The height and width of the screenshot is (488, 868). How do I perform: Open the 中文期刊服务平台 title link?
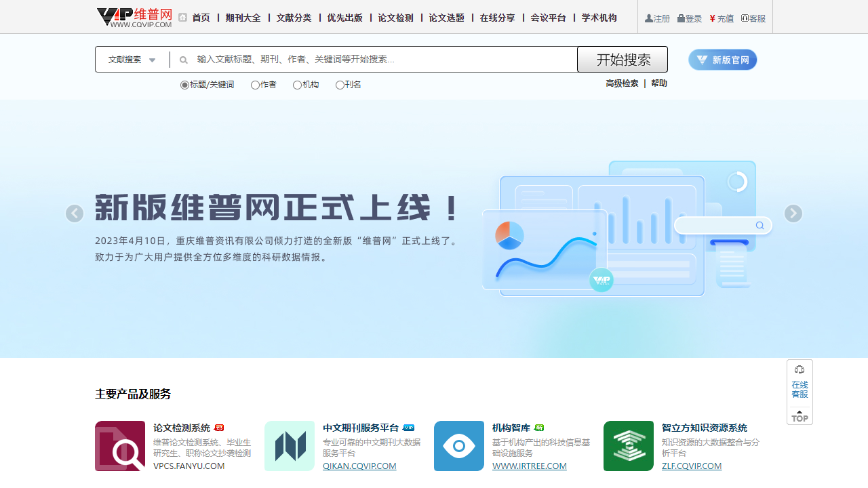click(361, 428)
